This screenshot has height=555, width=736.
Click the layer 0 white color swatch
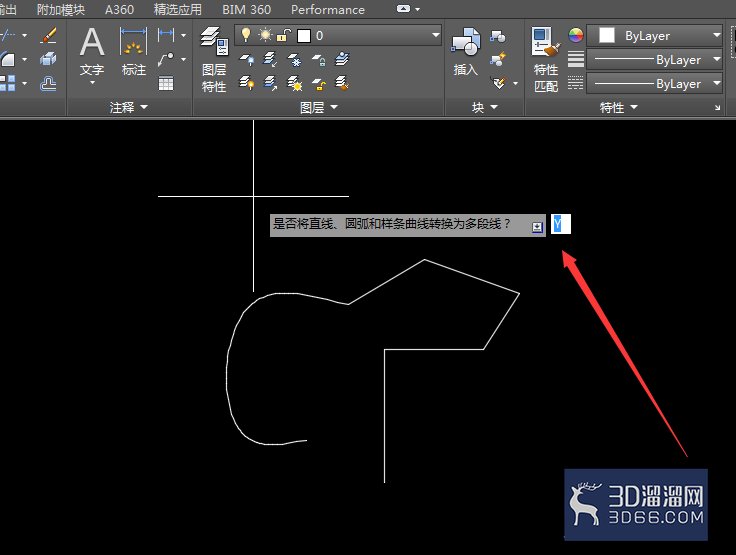pos(304,36)
